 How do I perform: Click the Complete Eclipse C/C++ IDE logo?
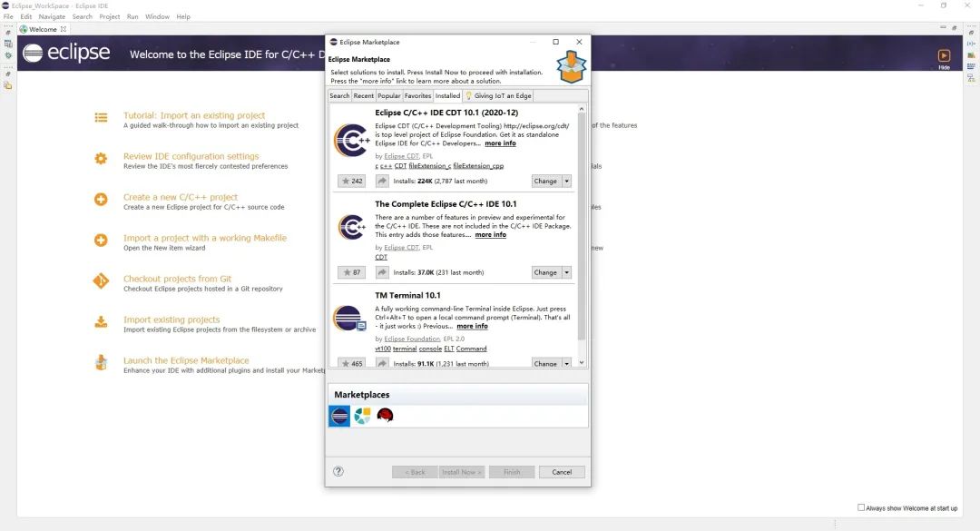(351, 227)
